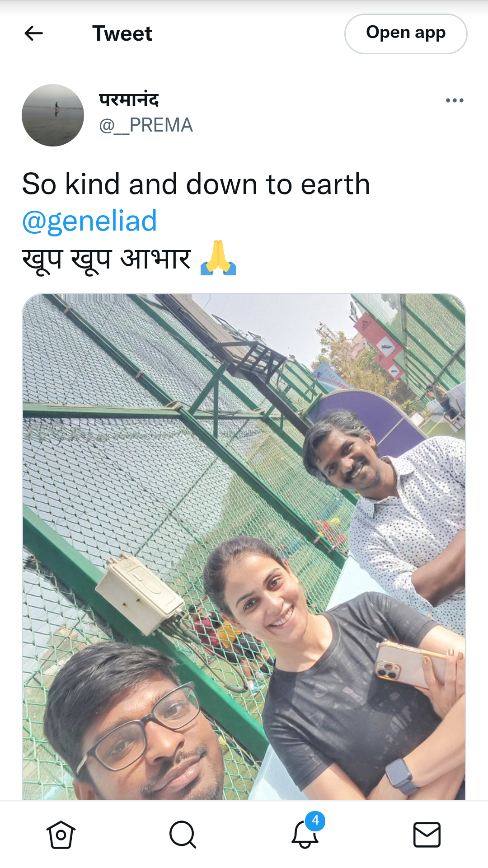Open the attached selfie photo
The width and height of the screenshot is (488, 868).
tap(244, 547)
